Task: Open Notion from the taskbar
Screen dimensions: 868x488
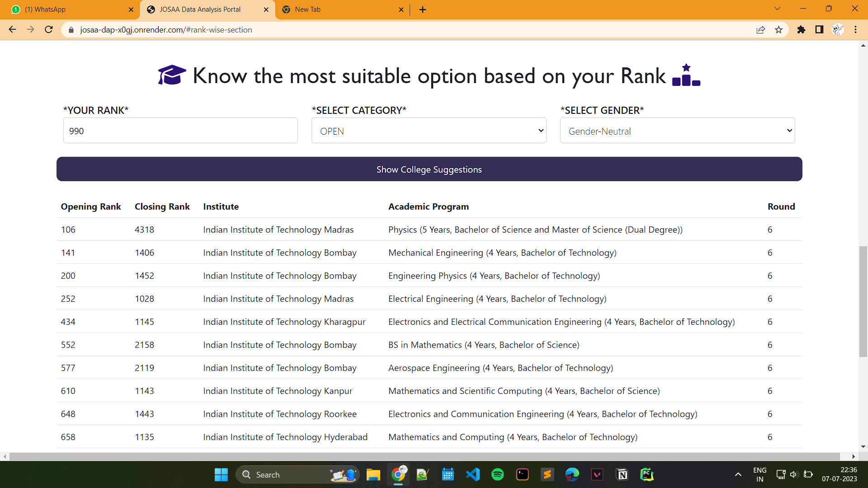Action: tap(622, 474)
